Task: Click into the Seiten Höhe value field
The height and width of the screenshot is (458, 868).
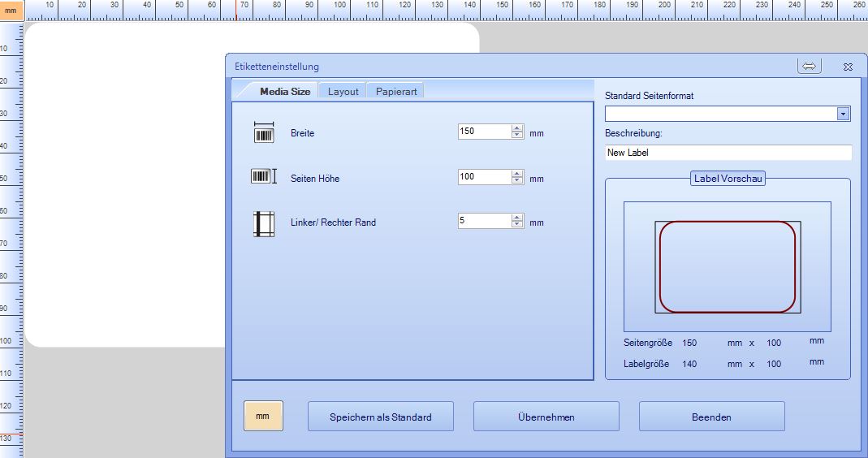Action: pos(485,177)
